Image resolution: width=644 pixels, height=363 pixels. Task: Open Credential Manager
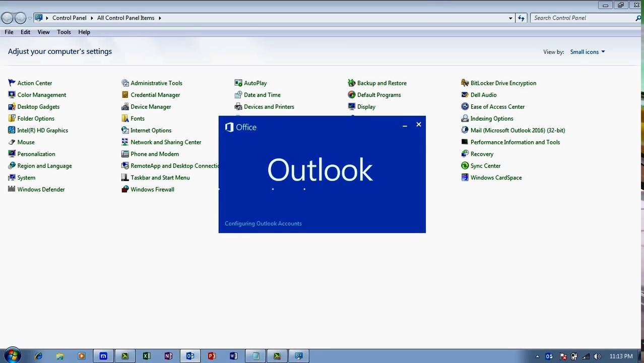tap(151, 95)
